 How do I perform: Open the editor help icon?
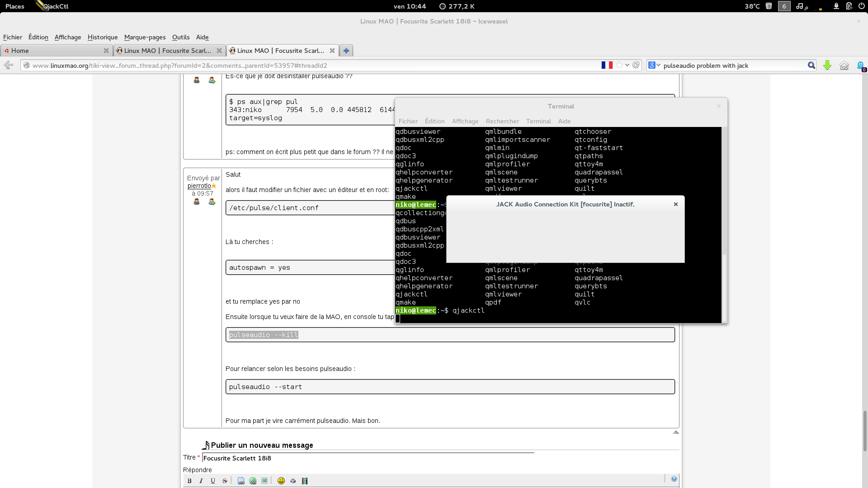(674, 479)
